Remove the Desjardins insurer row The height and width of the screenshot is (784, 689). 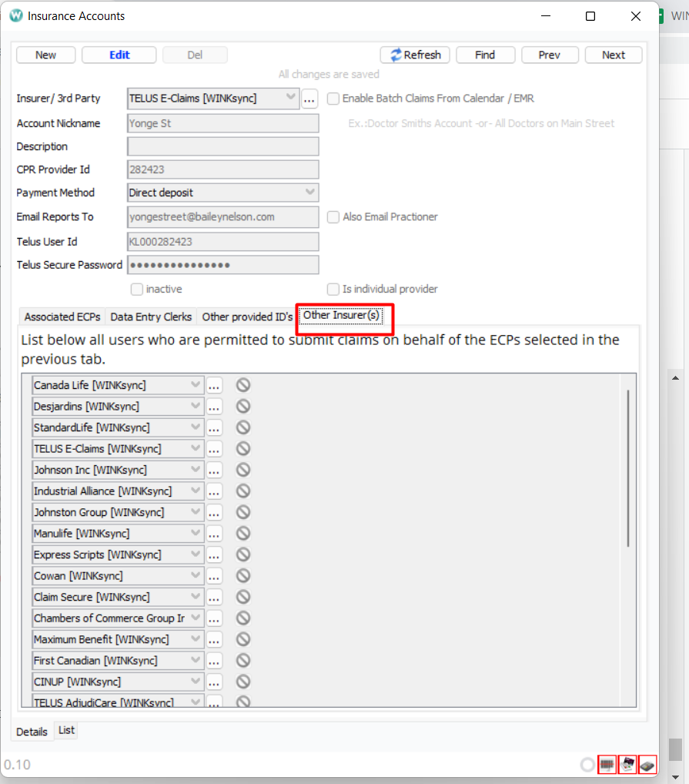(243, 406)
